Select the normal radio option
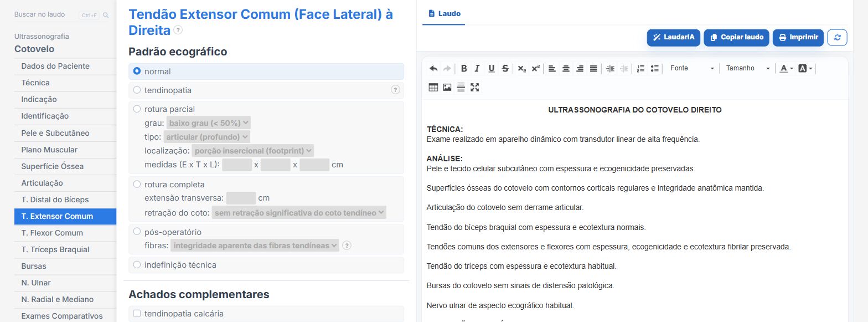Image resolution: width=868 pixels, height=322 pixels. 137,71
